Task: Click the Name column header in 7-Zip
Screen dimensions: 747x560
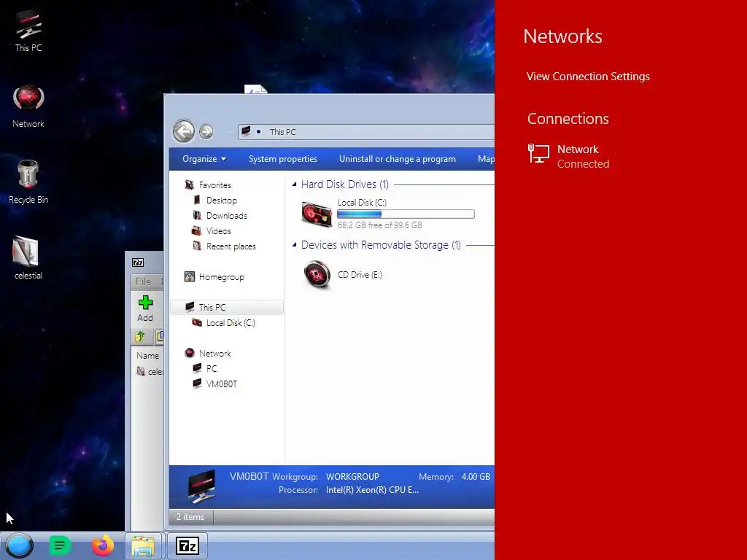Action: click(147, 355)
